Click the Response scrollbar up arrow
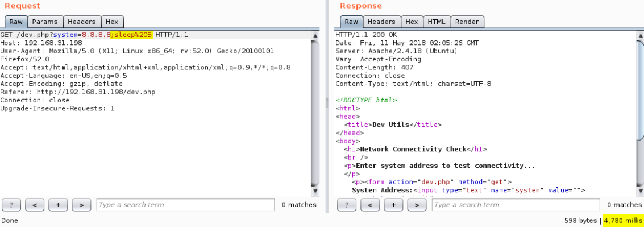Viewport: 644px width, 227px height. [x=640, y=35]
